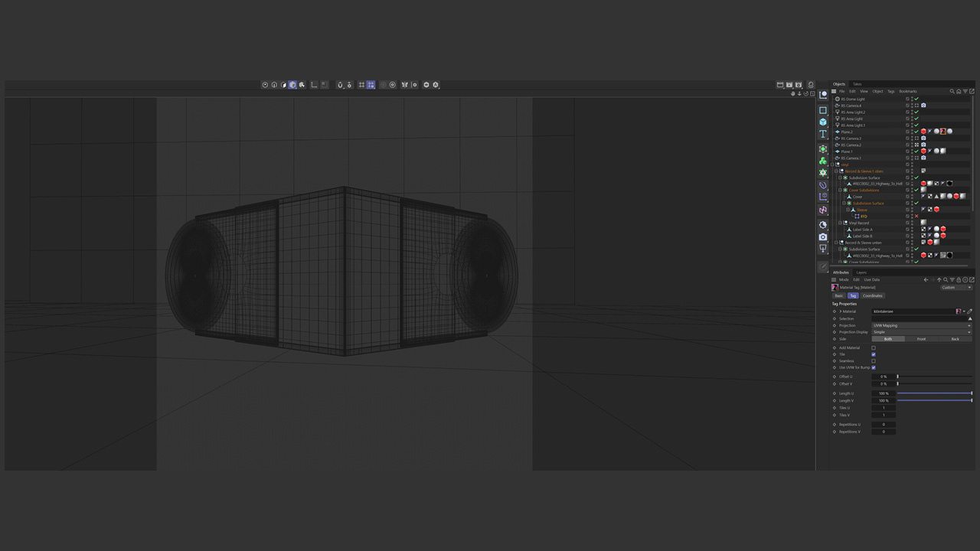Switch to the Takes tab
This screenshot has height=551, width=980.
pyautogui.click(x=857, y=84)
